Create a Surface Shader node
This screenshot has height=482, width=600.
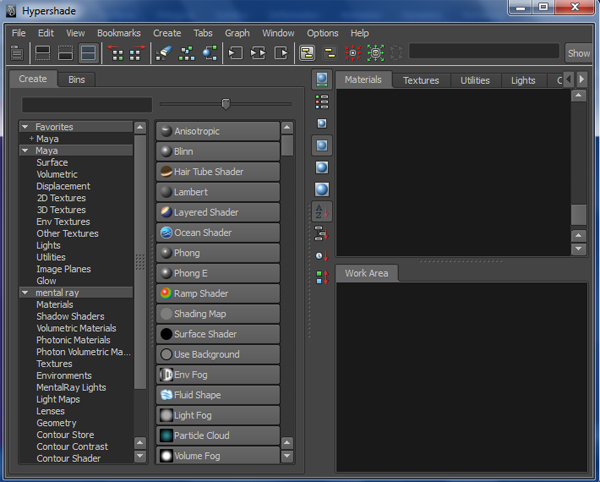pos(218,334)
